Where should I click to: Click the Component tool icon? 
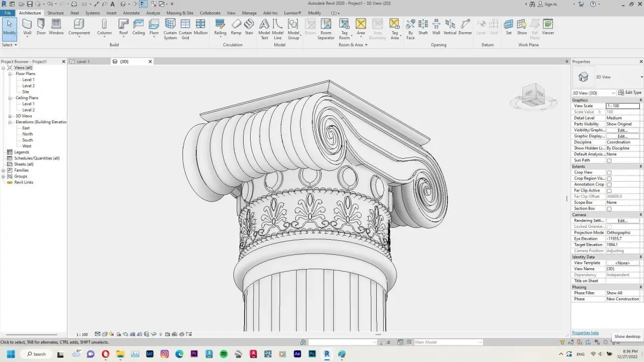[x=79, y=24]
